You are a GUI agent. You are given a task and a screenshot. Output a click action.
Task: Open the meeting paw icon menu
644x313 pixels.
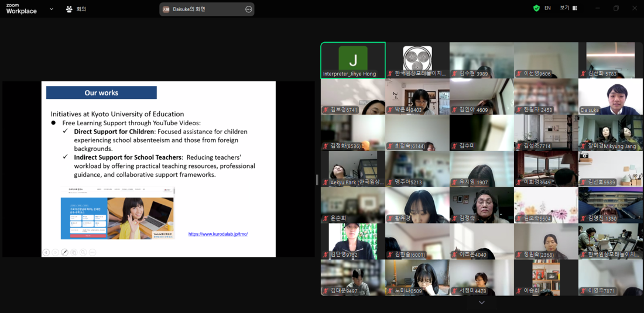(x=69, y=9)
